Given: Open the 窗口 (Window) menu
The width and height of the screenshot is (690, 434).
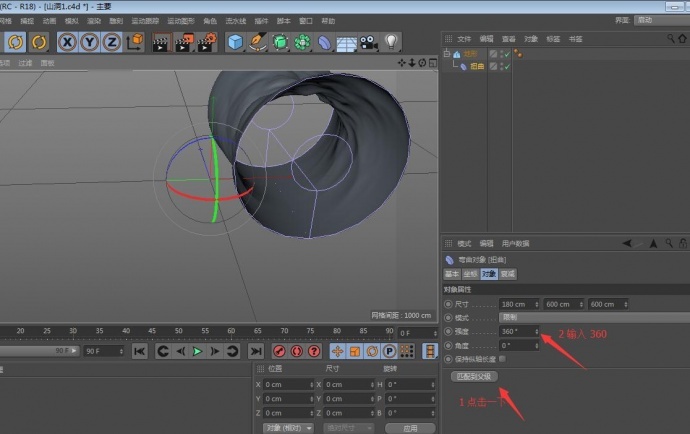Looking at the screenshot, I should (x=306, y=21).
